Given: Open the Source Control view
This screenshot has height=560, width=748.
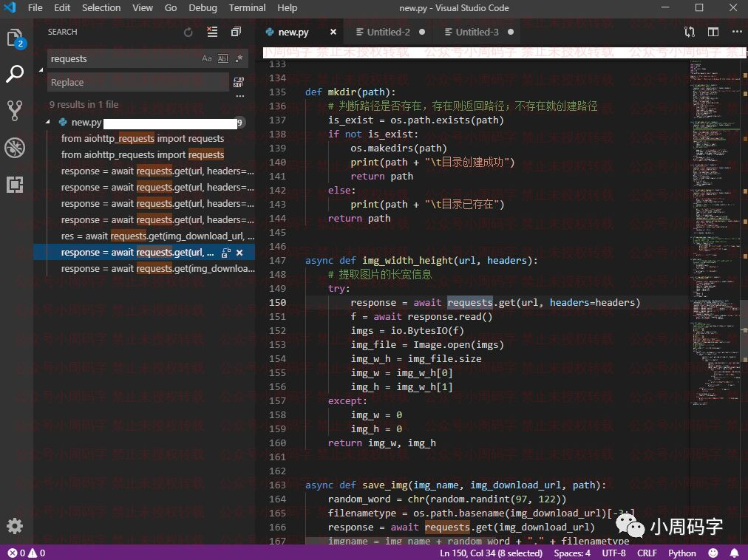Looking at the screenshot, I should pos(15,111).
